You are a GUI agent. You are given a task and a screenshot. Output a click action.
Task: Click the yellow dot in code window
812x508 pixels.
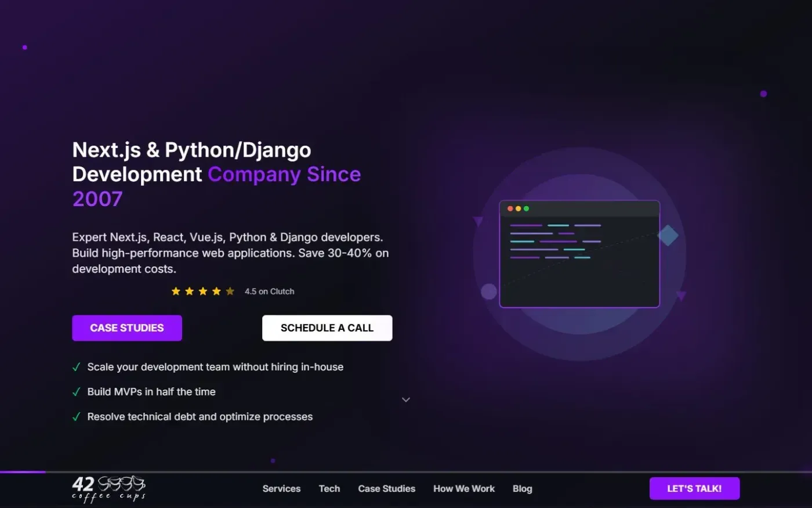point(519,208)
